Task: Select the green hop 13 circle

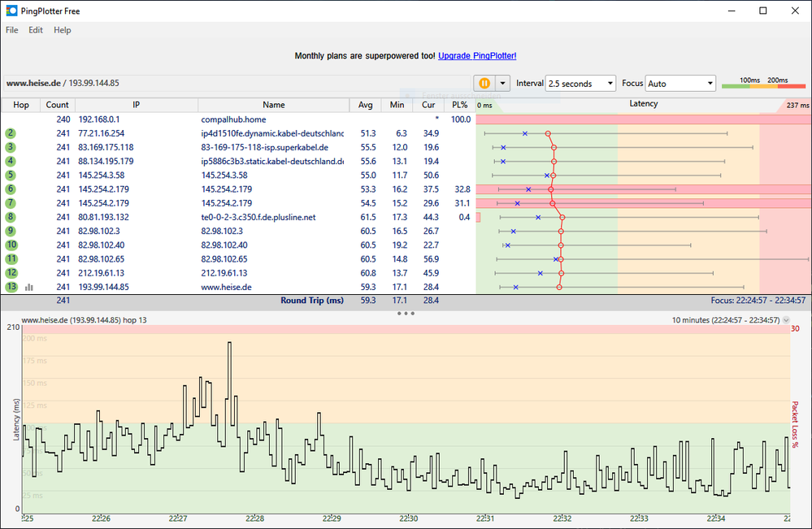Action: click(x=11, y=287)
